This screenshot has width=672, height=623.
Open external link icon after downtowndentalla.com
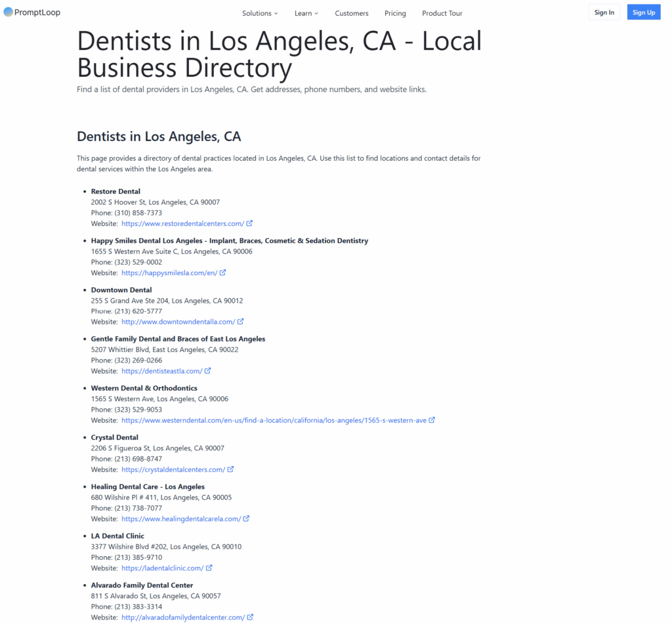(x=240, y=322)
